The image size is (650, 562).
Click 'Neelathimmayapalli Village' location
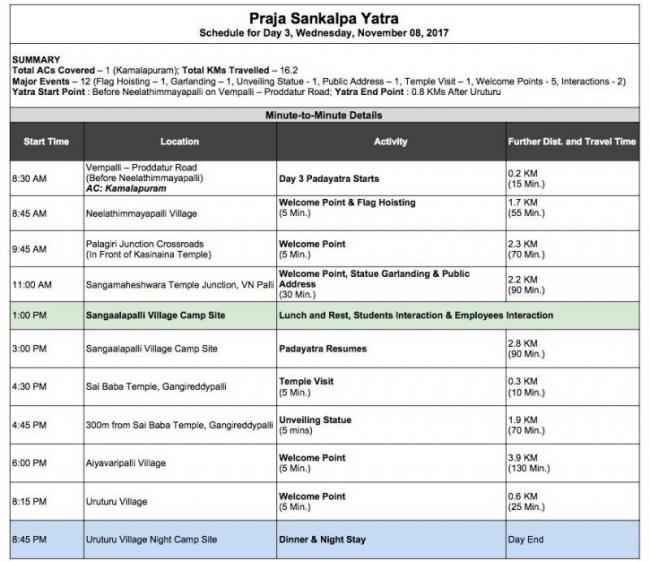click(x=141, y=214)
